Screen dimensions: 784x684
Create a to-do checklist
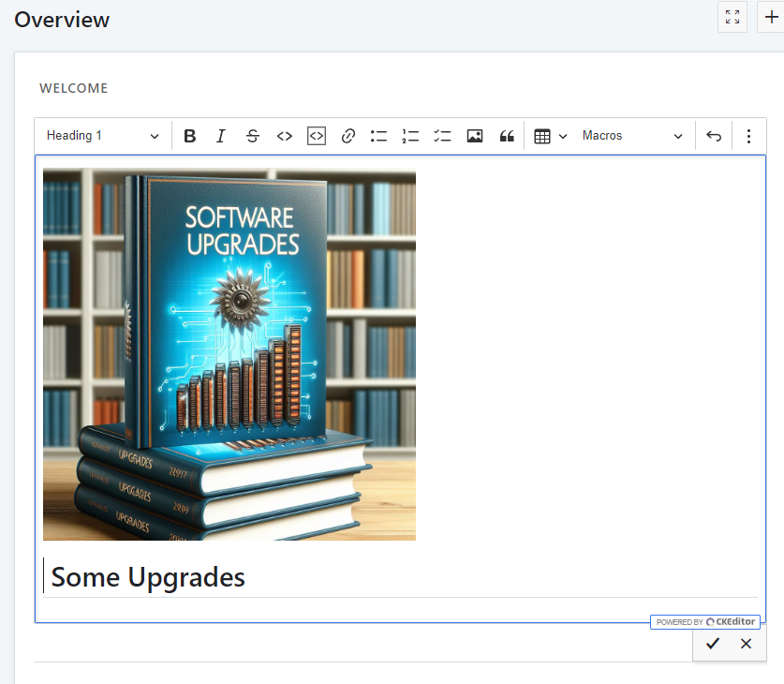click(x=442, y=136)
